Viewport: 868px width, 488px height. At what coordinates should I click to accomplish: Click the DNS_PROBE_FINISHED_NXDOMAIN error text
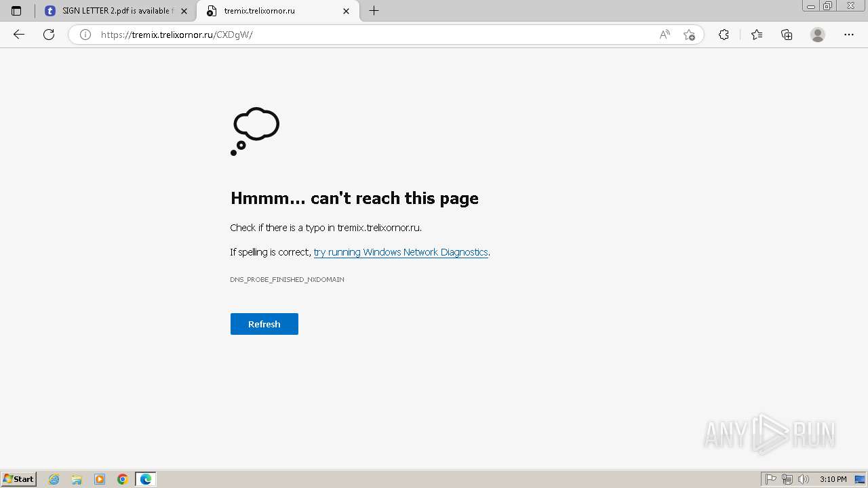[287, 279]
